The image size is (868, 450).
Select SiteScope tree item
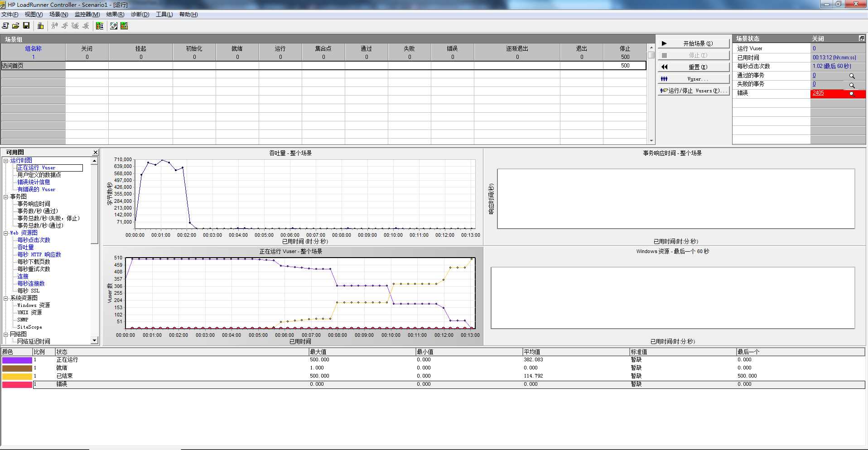pos(29,327)
